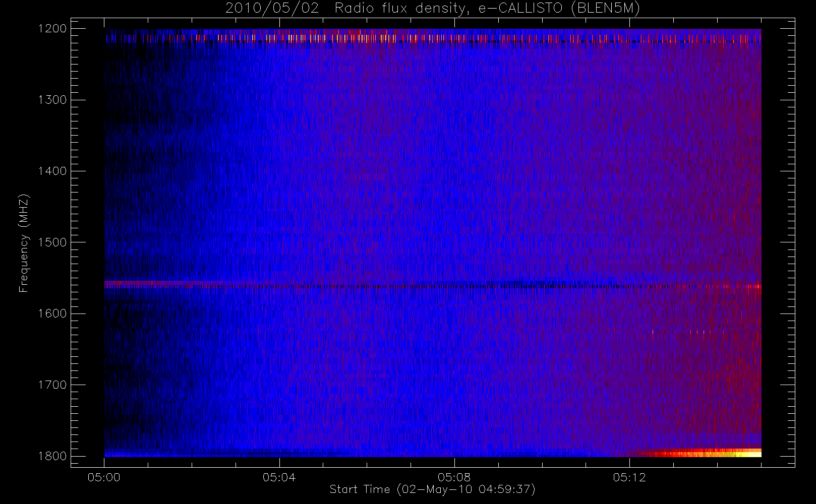816x504 pixels.
Task: Click the 'Frequency (MHZ)' axis title
Action: coord(24,243)
